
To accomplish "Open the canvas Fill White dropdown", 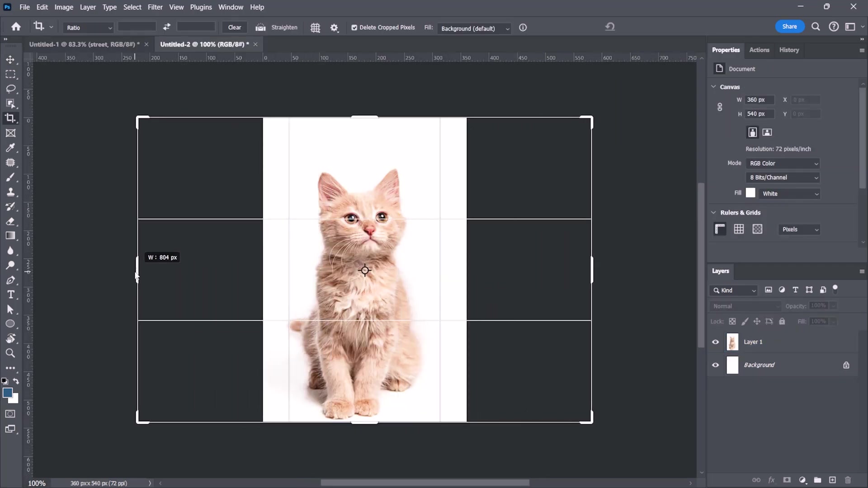I will click(x=790, y=193).
